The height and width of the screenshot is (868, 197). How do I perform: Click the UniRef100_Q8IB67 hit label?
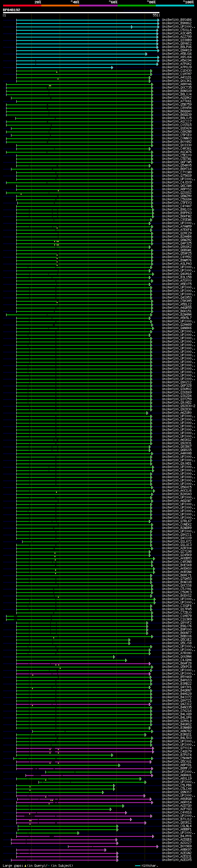177,446
